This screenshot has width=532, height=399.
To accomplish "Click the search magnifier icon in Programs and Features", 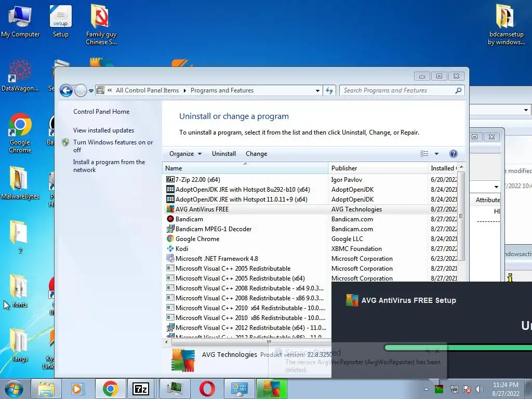I will click(458, 90).
